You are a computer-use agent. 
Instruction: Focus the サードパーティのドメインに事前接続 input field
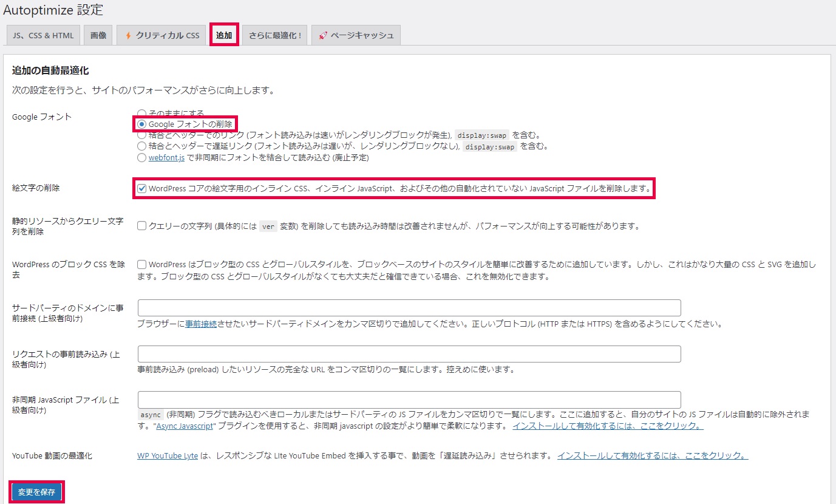(x=409, y=308)
